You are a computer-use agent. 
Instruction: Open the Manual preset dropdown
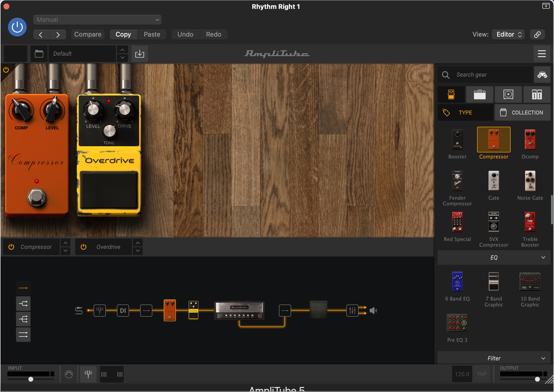(x=97, y=20)
